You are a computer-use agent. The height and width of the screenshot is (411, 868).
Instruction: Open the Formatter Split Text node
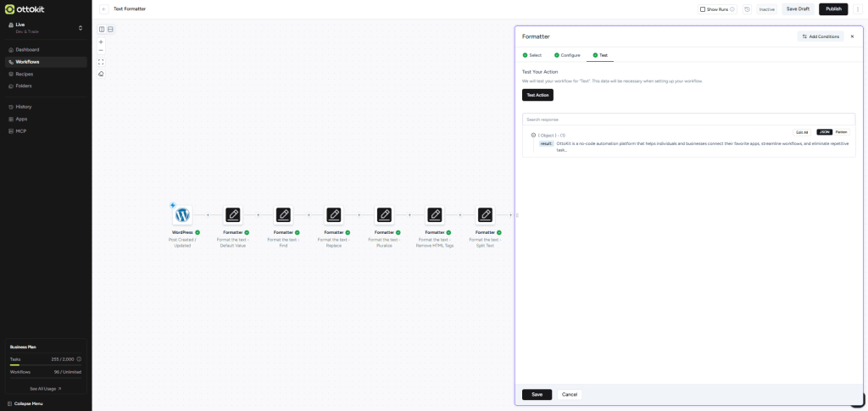point(485,215)
